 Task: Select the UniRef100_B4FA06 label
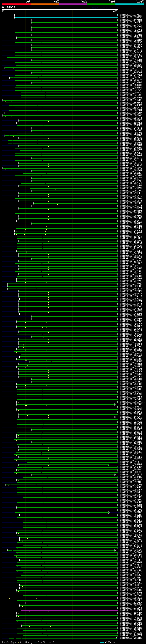131,98
